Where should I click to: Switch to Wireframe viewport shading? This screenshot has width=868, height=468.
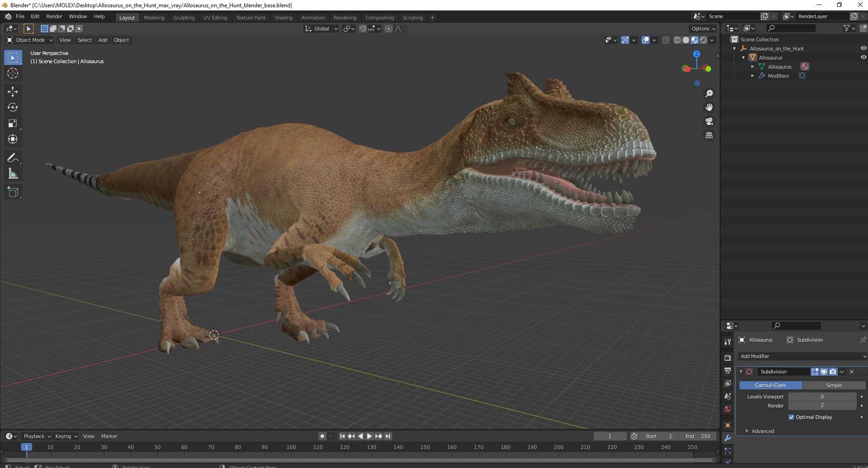point(677,40)
